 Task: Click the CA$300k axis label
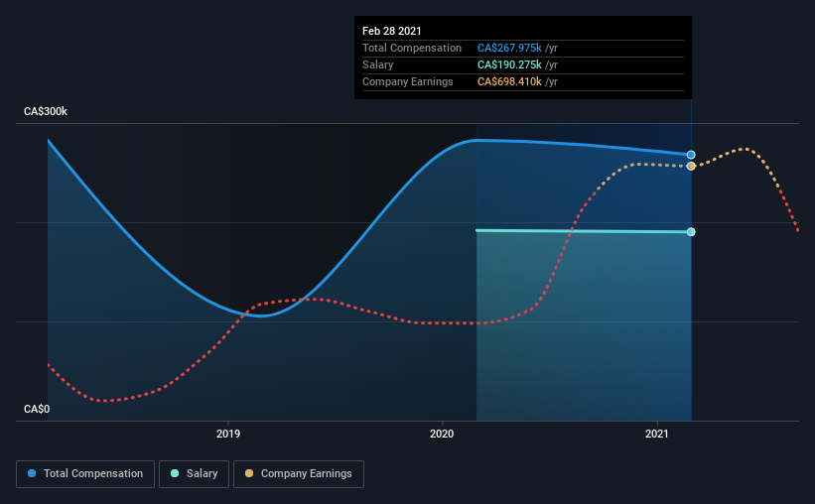[x=46, y=111]
